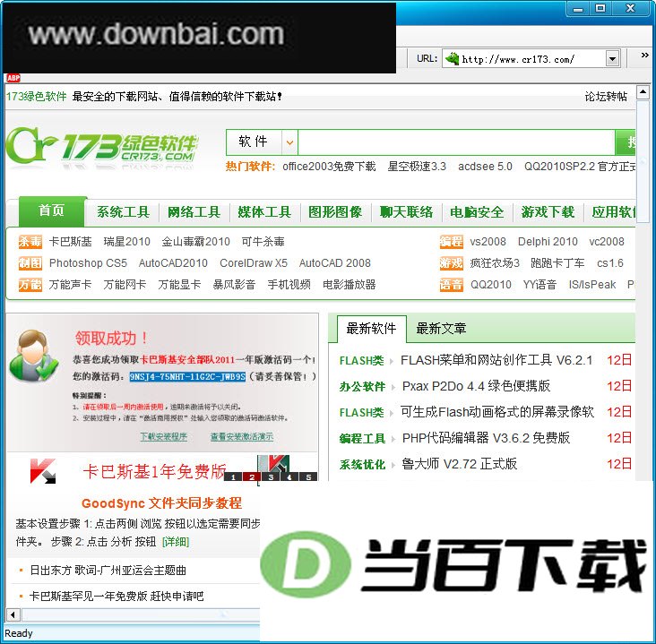The width and height of the screenshot is (656, 644).
Task: Click the green search button
Action: [x=626, y=142]
